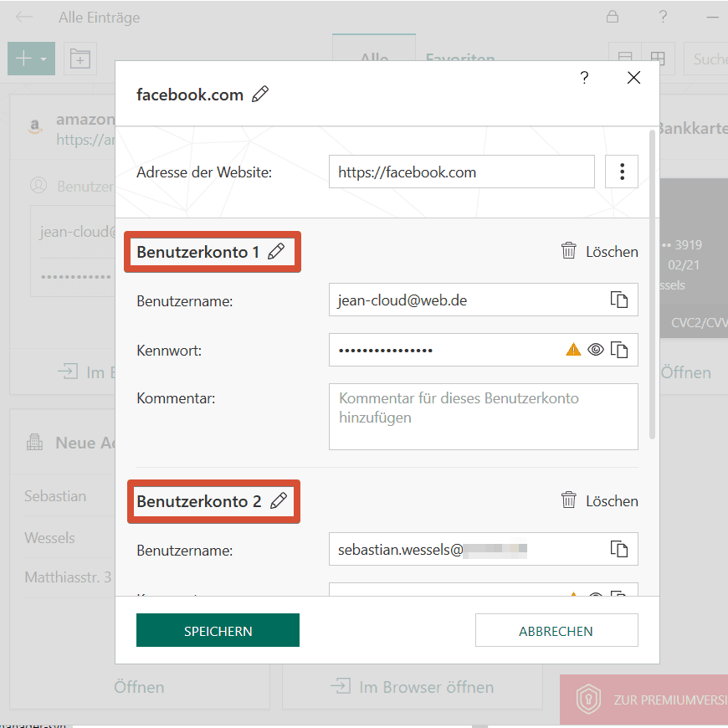The image size is (728, 728).
Task: Click the Öffnen link on the Bankkarte card
Action: pos(686,372)
